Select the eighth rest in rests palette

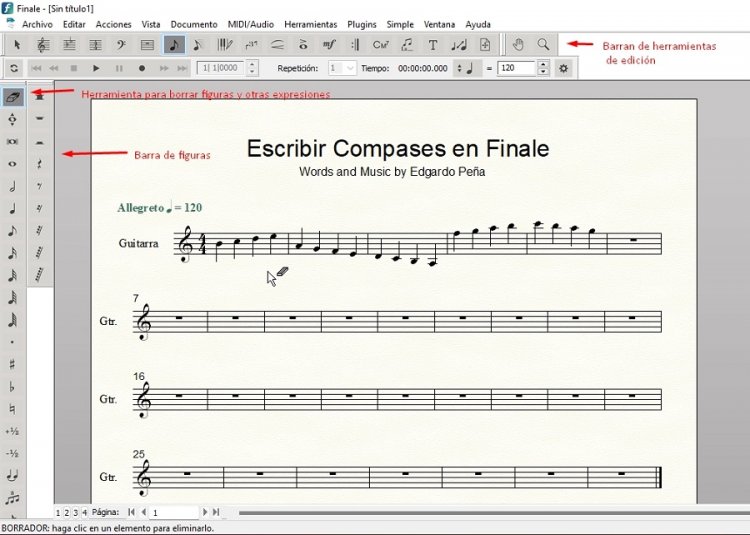[x=40, y=186]
